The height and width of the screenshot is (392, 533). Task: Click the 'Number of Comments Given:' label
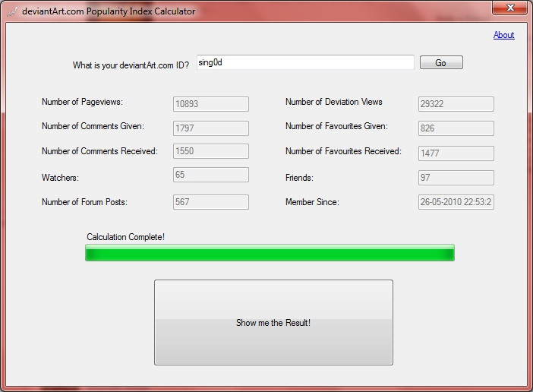pyautogui.click(x=93, y=126)
